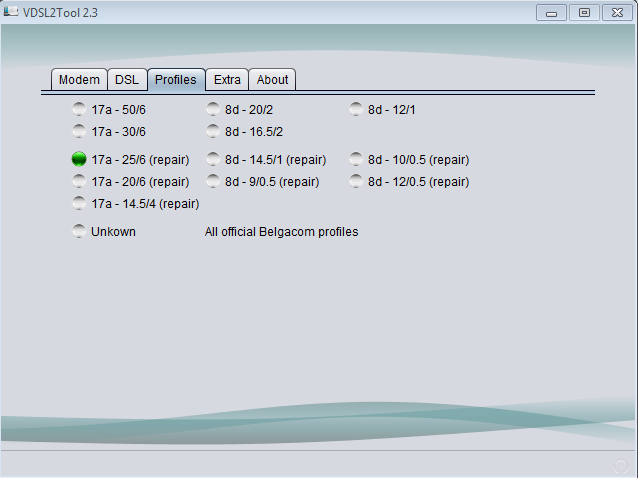Select the 17a - 50/6 profile
The height and width of the screenshot is (478, 638).
tap(79, 109)
